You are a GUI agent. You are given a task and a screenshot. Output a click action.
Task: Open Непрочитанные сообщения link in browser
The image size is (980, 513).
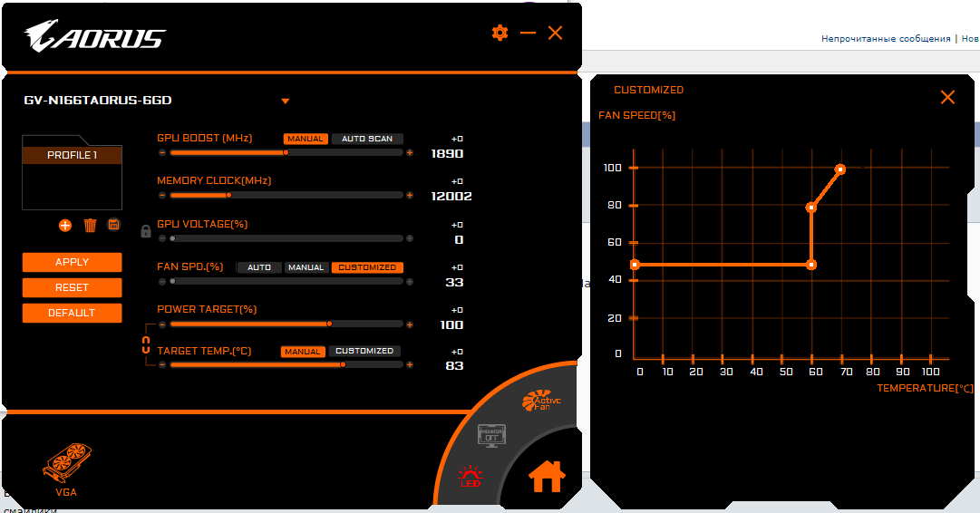886,39
